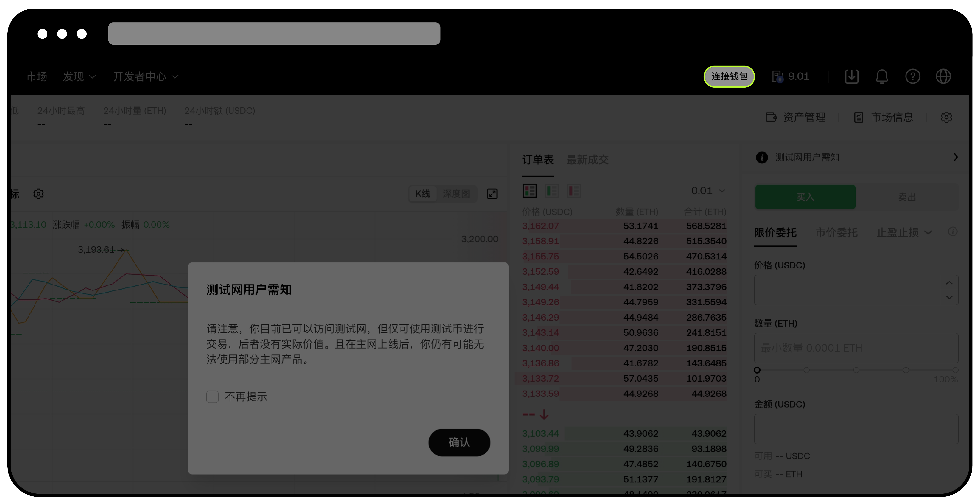Decrease price with down stepper arrow

tap(949, 298)
